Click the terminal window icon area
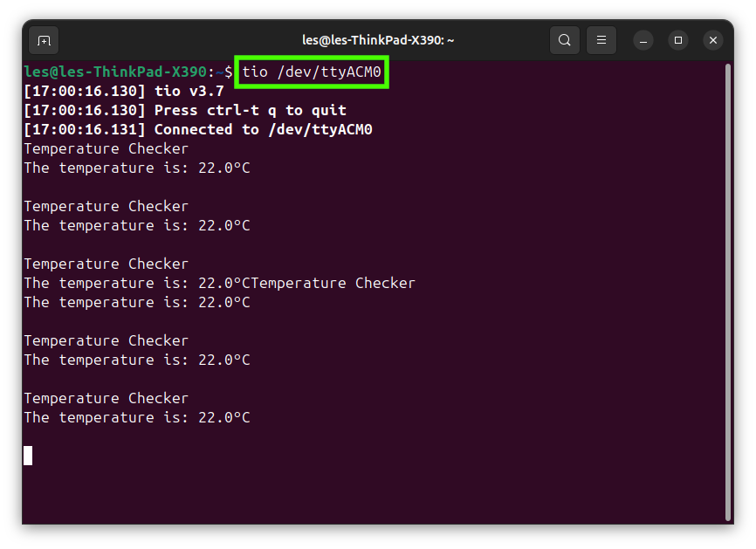 44,40
